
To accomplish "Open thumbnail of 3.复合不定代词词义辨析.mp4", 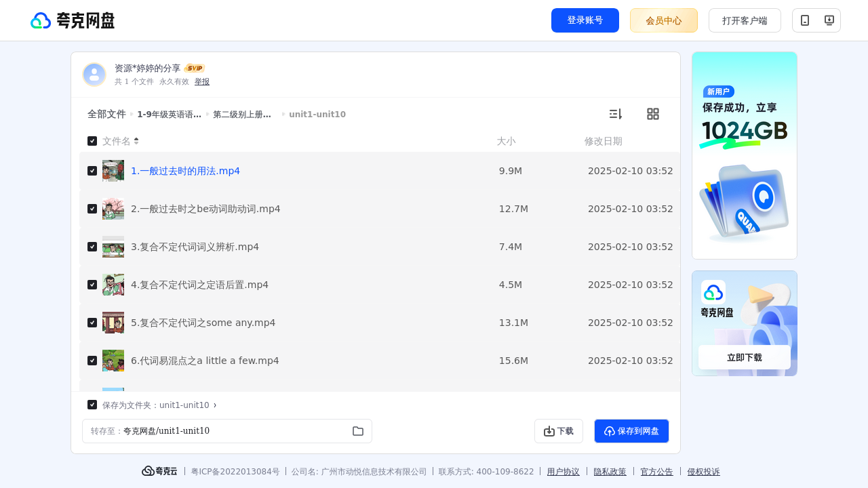I will [113, 247].
